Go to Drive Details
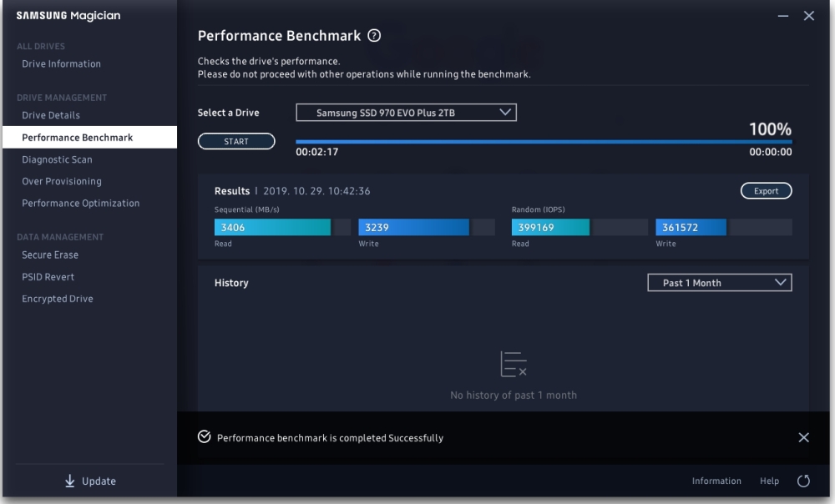This screenshot has width=835, height=504. pos(51,115)
